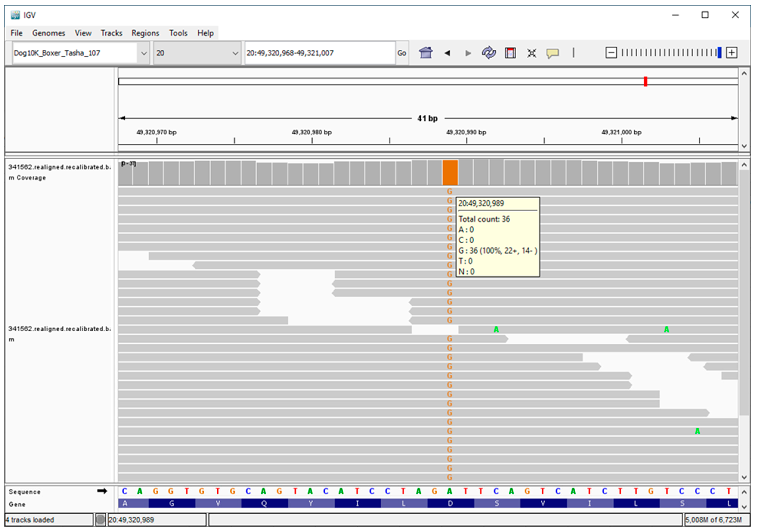The height and width of the screenshot is (532, 758).
Task: Go forward with the right arrow icon
Action: (x=468, y=53)
